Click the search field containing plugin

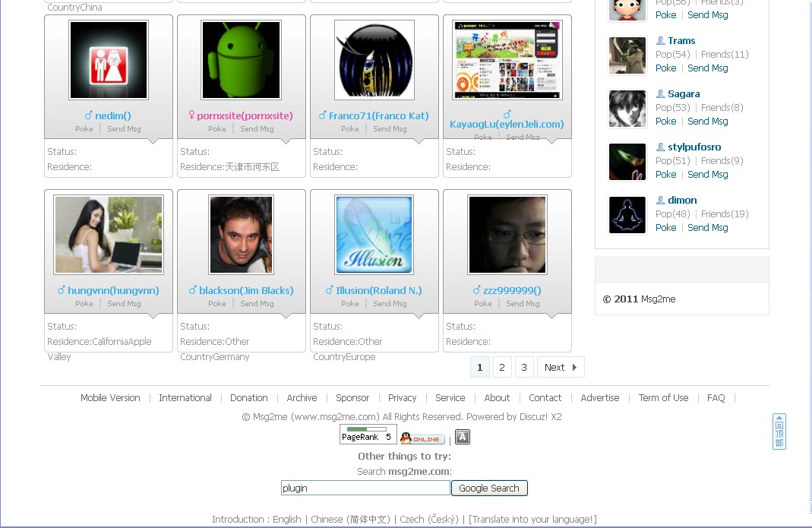point(365,488)
